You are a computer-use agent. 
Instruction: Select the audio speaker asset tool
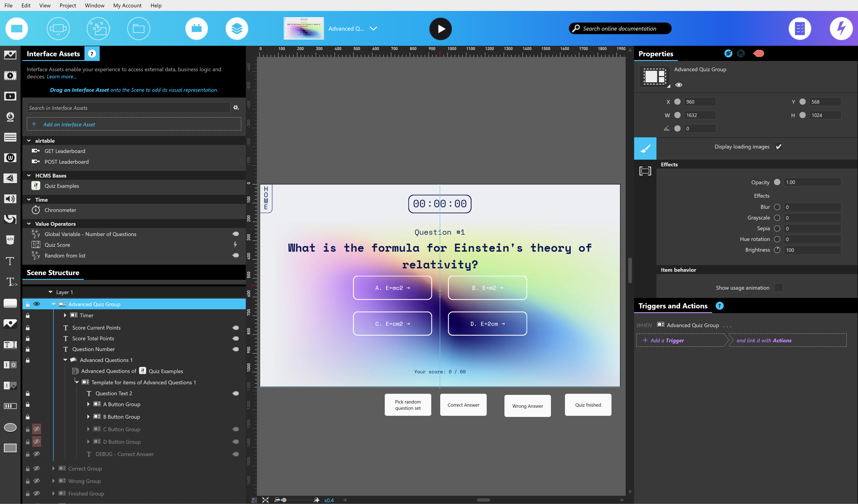tap(10, 199)
